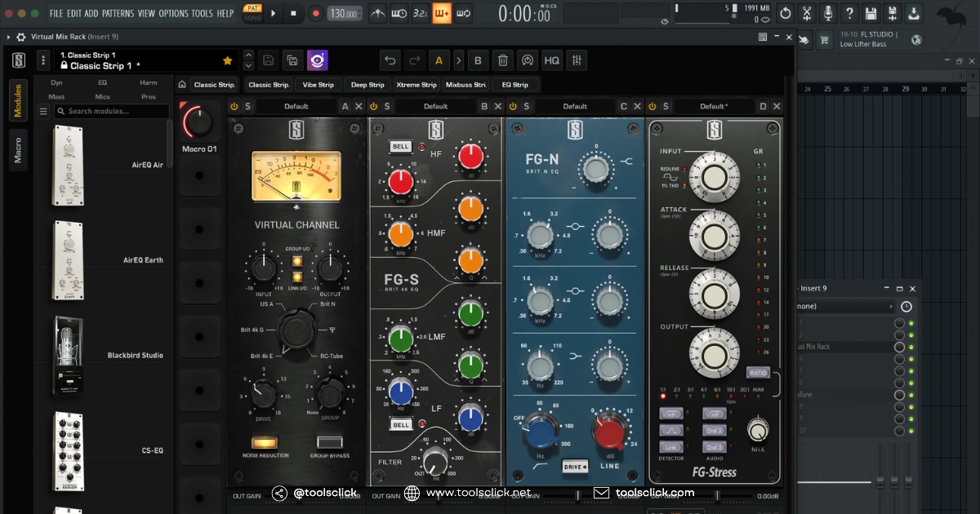
Task: Open the HQ mode in Virtual Mix Rack
Action: click(551, 60)
